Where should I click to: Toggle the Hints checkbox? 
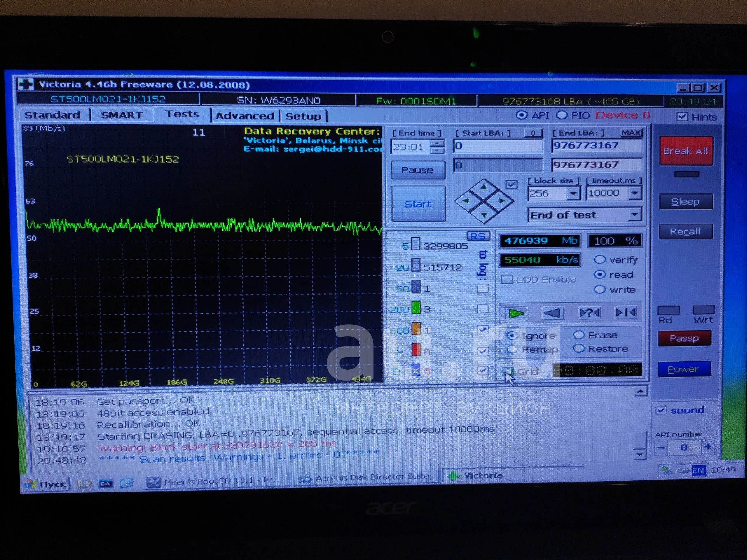(x=682, y=117)
